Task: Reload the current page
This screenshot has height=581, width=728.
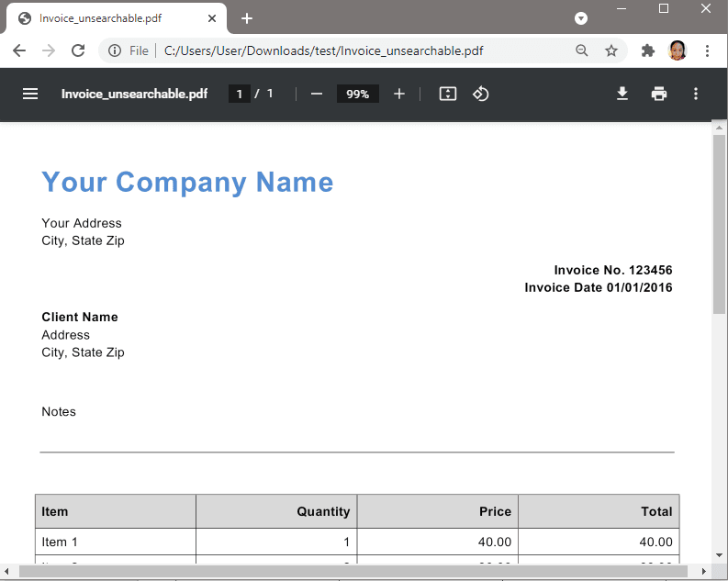Action: click(78, 51)
